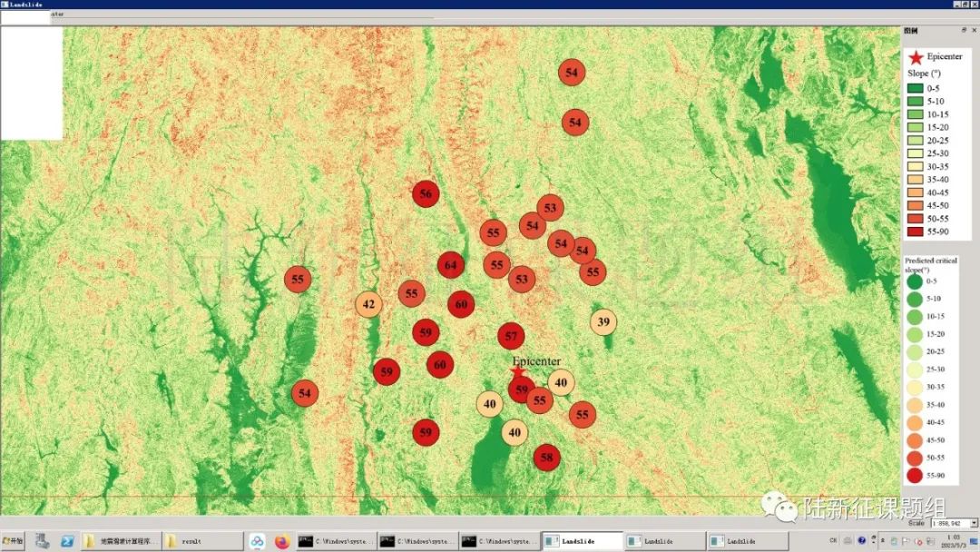Select the landslide marker labeled 56

[426, 193]
